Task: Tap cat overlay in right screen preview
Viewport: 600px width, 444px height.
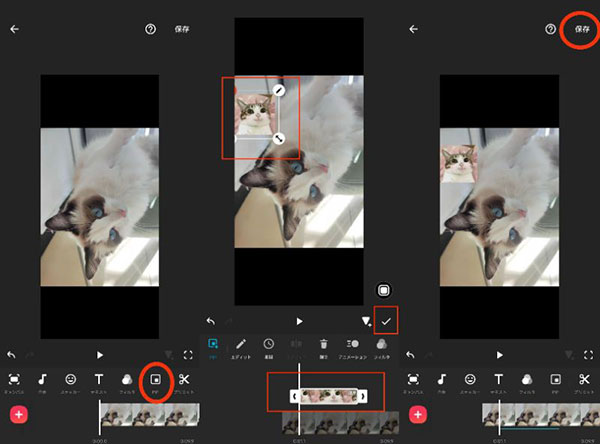Action: [x=458, y=164]
